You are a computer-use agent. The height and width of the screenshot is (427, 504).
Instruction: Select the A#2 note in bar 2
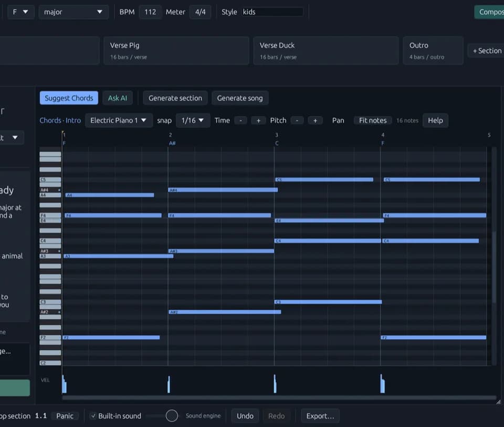pos(225,312)
